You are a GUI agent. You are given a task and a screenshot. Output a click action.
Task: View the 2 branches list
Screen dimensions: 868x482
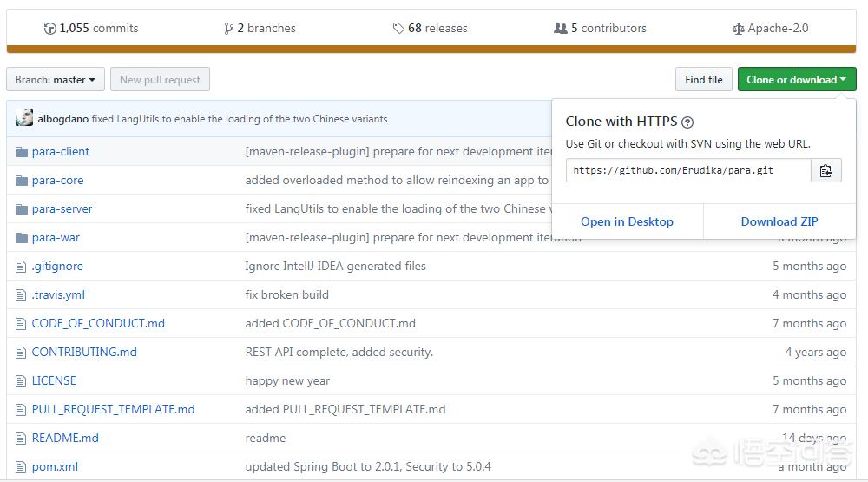tap(260, 29)
